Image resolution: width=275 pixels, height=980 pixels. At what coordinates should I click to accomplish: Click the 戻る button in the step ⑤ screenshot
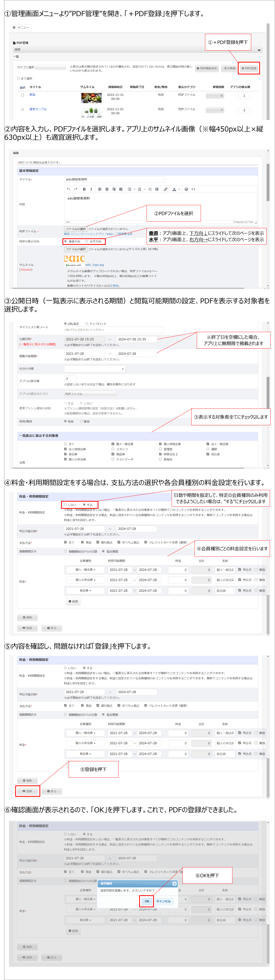pyautogui.click(x=52, y=791)
